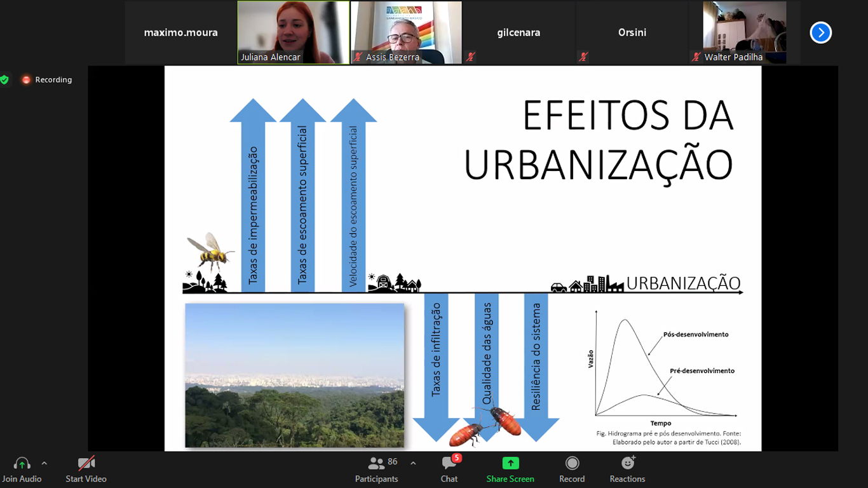Viewport: 868px width, 488px height.
Task: Select Assis Bezerra's video thumbnail
Action: coord(406,32)
